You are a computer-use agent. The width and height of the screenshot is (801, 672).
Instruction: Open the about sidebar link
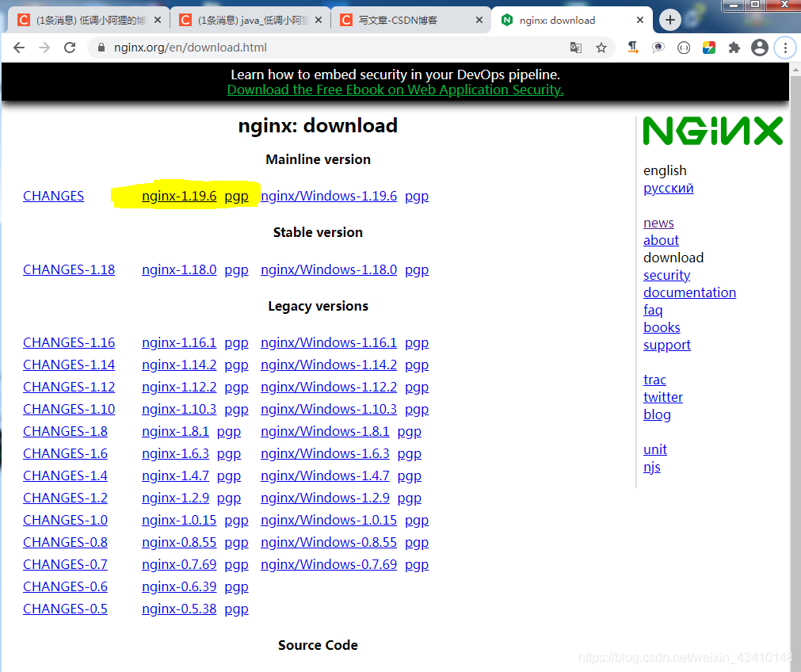coord(661,241)
